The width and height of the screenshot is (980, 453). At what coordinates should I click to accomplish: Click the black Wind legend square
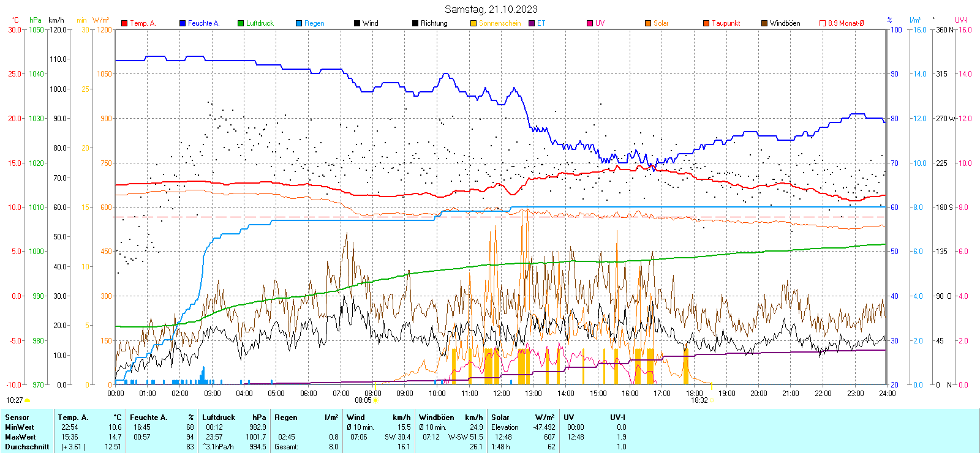[x=357, y=23]
